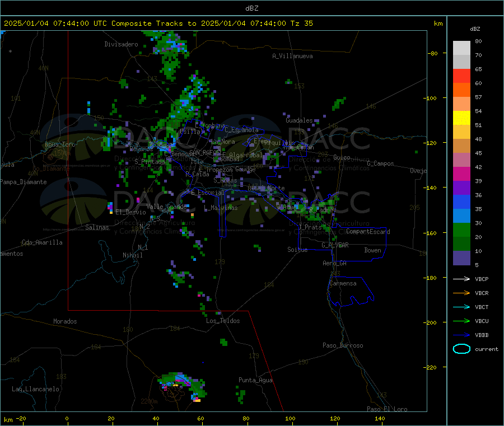Select the purple 36-39 dBZ swatch
Image resolution: width=504 pixels, height=426 pixels.
[461, 188]
